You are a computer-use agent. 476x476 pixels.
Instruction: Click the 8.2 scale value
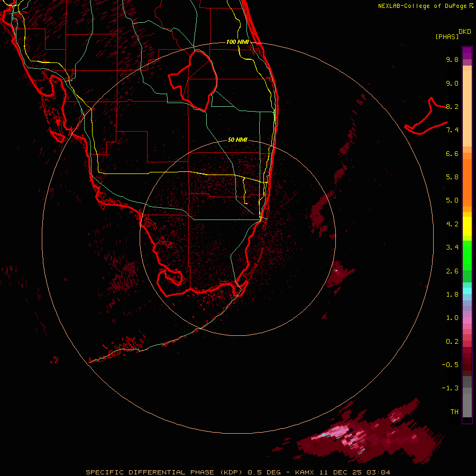[452, 106]
